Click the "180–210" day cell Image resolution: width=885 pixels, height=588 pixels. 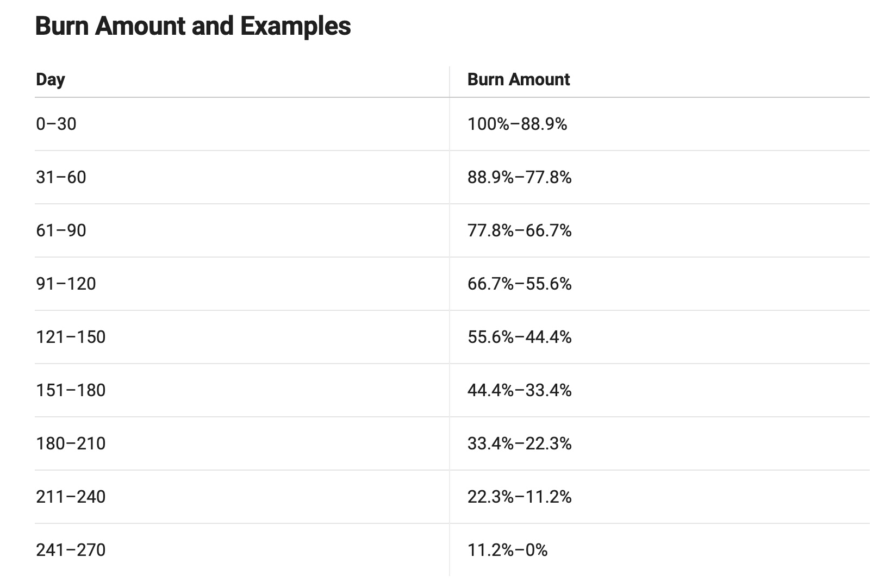pos(71,443)
